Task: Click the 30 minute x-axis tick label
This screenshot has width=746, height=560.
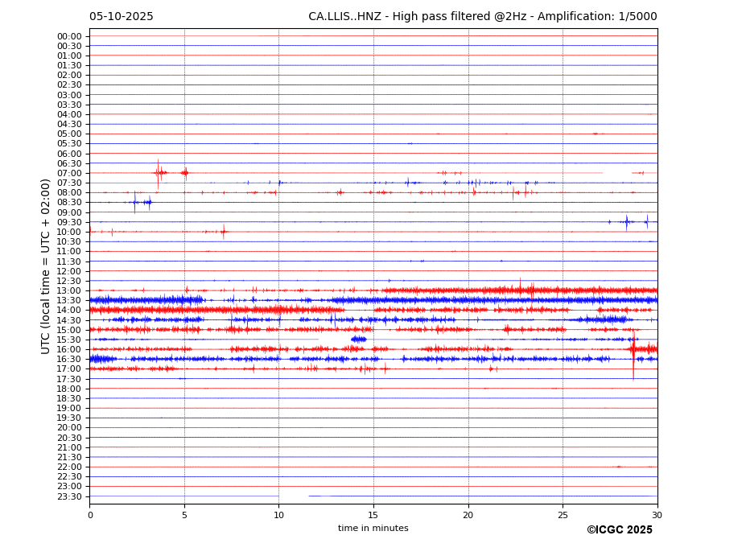Action: tap(657, 515)
